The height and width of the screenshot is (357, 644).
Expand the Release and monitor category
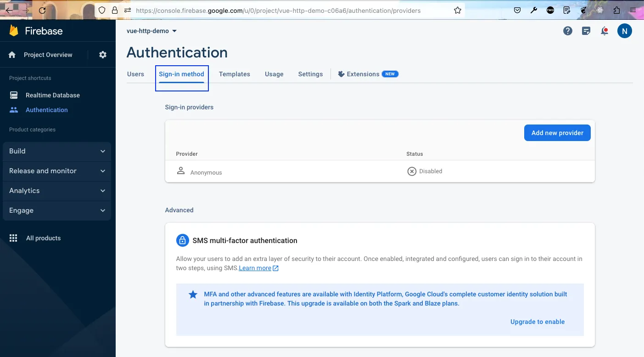(x=57, y=171)
